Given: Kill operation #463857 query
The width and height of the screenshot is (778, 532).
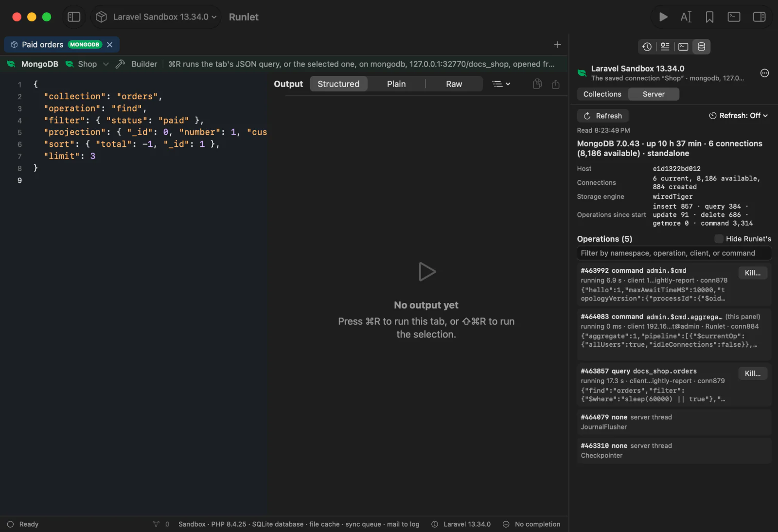Looking at the screenshot, I should (x=753, y=373).
